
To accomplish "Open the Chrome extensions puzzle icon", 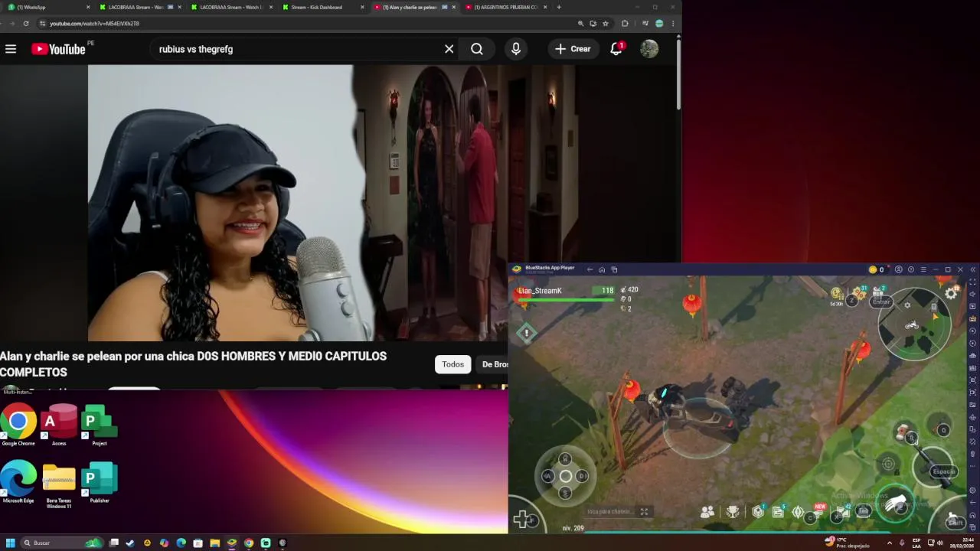I will [x=625, y=24].
